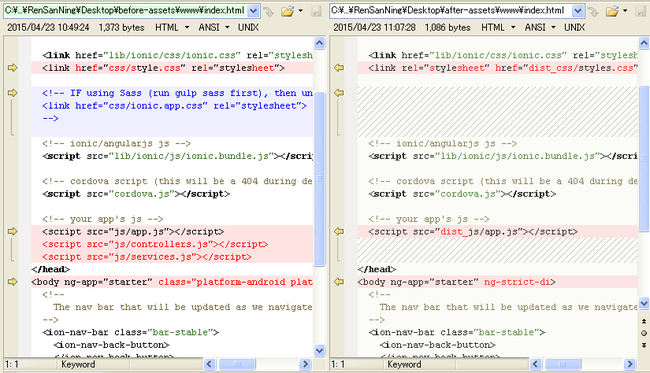Open the right pane browse folder icon
650x373 pixels.
pos(612,11)
